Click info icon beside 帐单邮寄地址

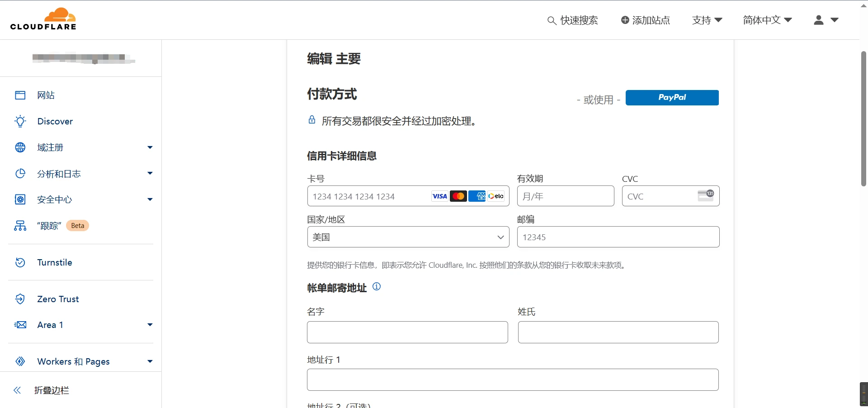click(377, 286)
